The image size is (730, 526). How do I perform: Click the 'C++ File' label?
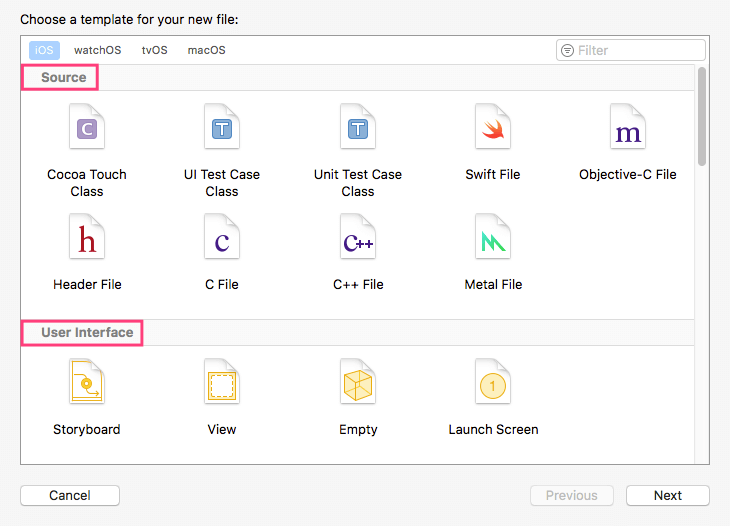[358, 284]
